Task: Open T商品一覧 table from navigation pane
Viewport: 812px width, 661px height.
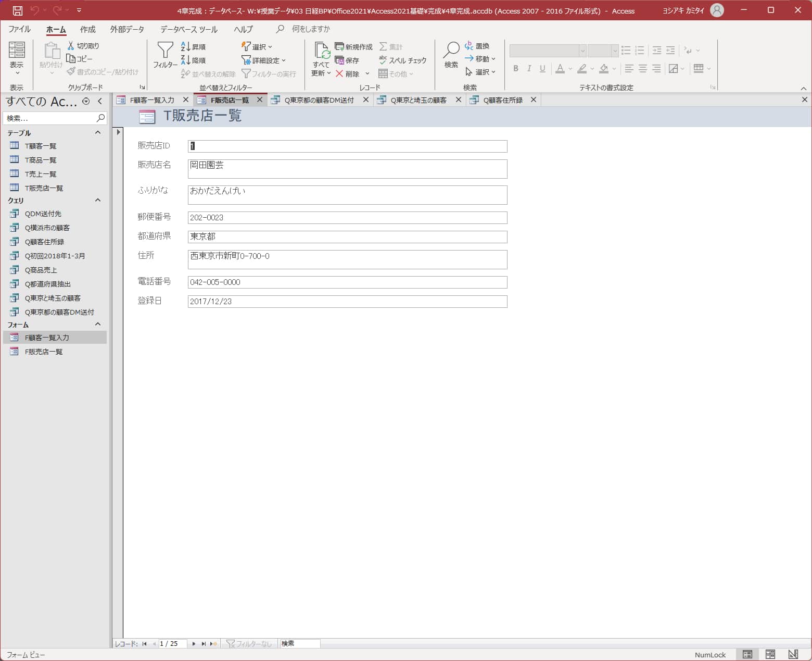Action: click(x=41, y=160)
